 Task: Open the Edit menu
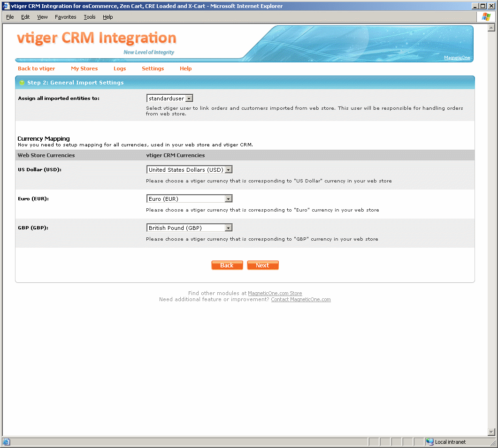click(x=25, y=17)
